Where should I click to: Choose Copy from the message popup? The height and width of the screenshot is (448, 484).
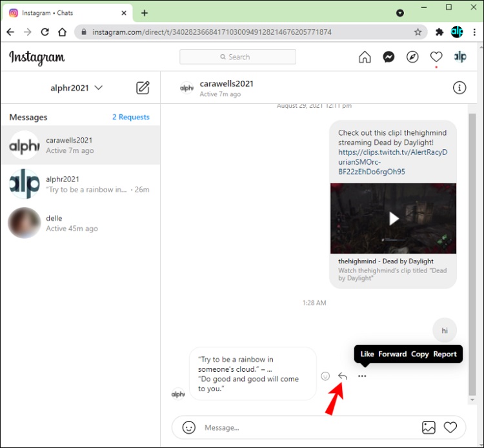pyautogui.click(x=420, y=354)
